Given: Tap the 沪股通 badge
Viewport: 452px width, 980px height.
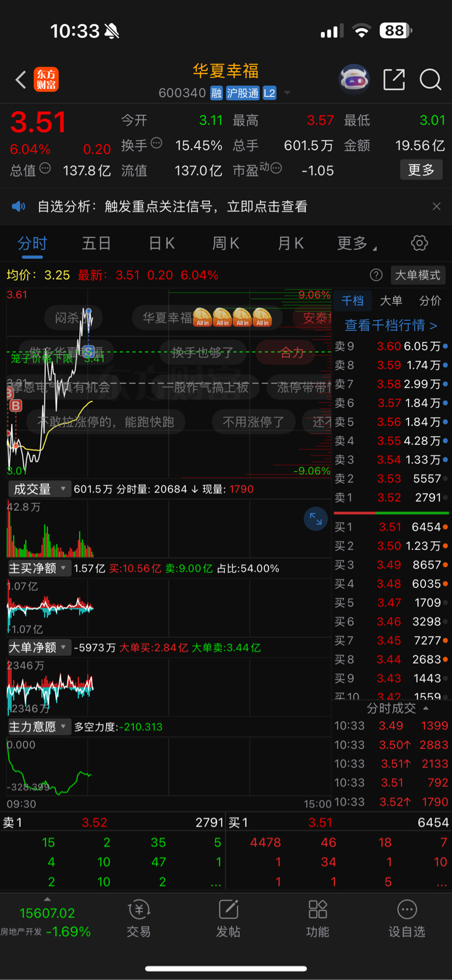Looking at the screenshot, I should click(242, 93).
